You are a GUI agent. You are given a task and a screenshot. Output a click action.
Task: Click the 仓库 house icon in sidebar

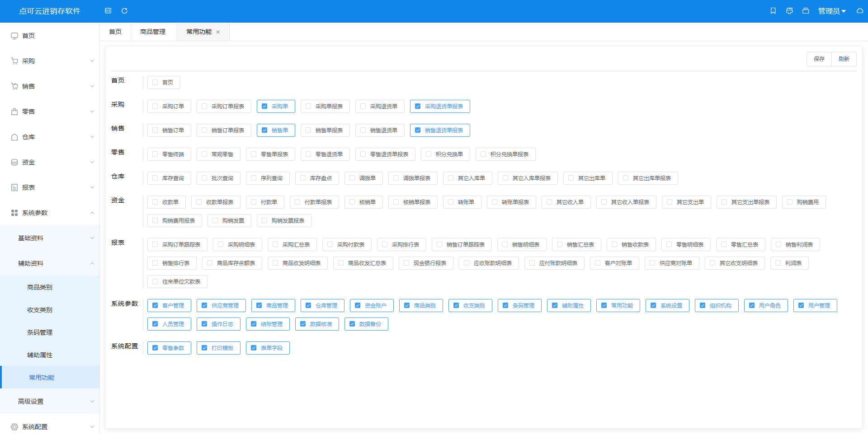pos(14,137)
